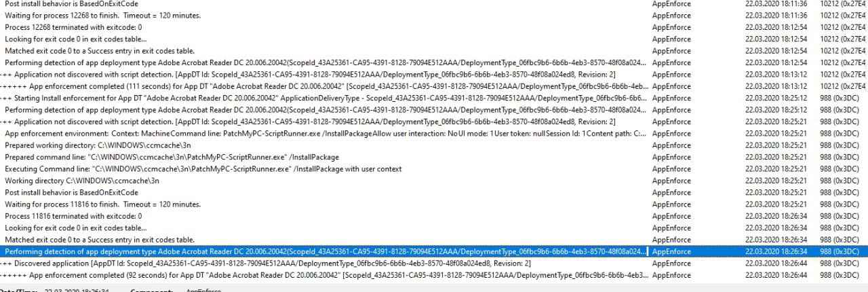Select the 18:11:36 'Post install behavior is BasedOnExitCode' row

[x=434, y=4]
